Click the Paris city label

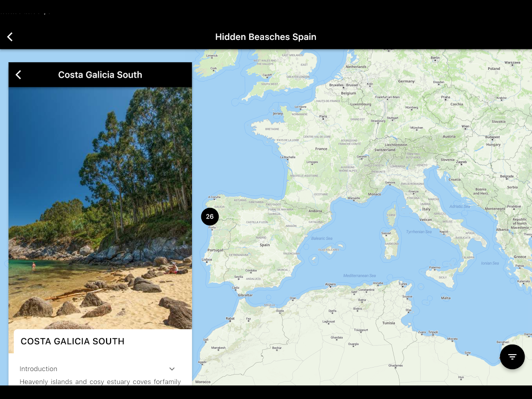(323, 117)
